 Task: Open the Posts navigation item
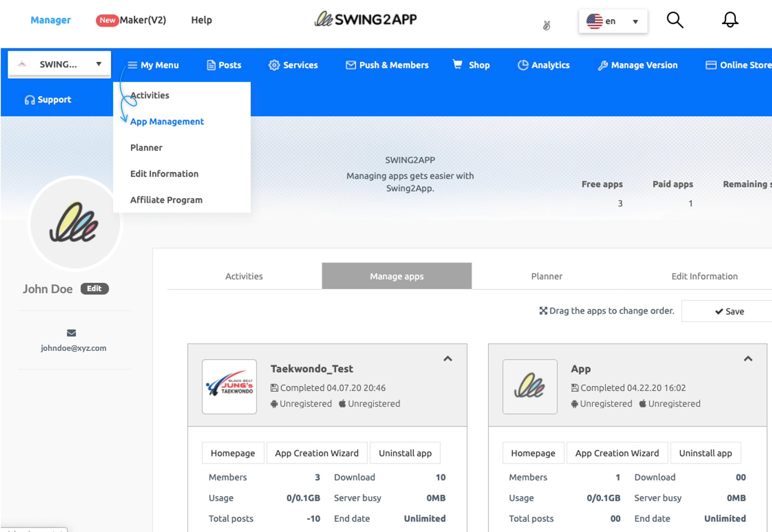[224, 65]
